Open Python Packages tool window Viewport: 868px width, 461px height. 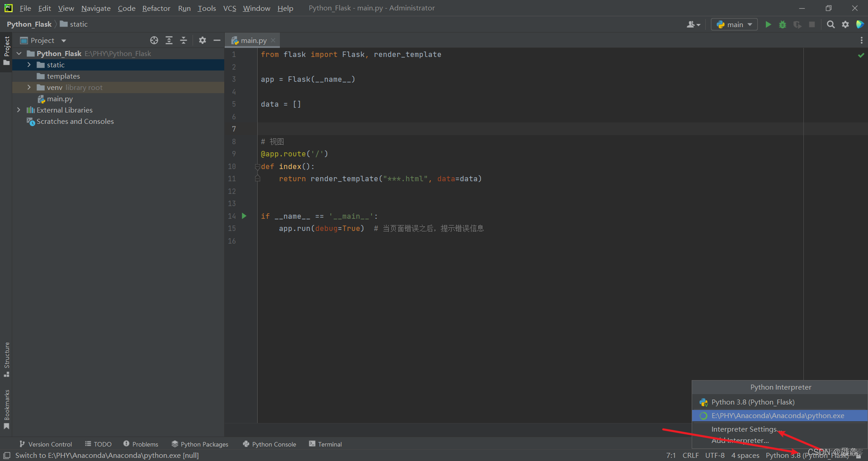coord(200,444)
